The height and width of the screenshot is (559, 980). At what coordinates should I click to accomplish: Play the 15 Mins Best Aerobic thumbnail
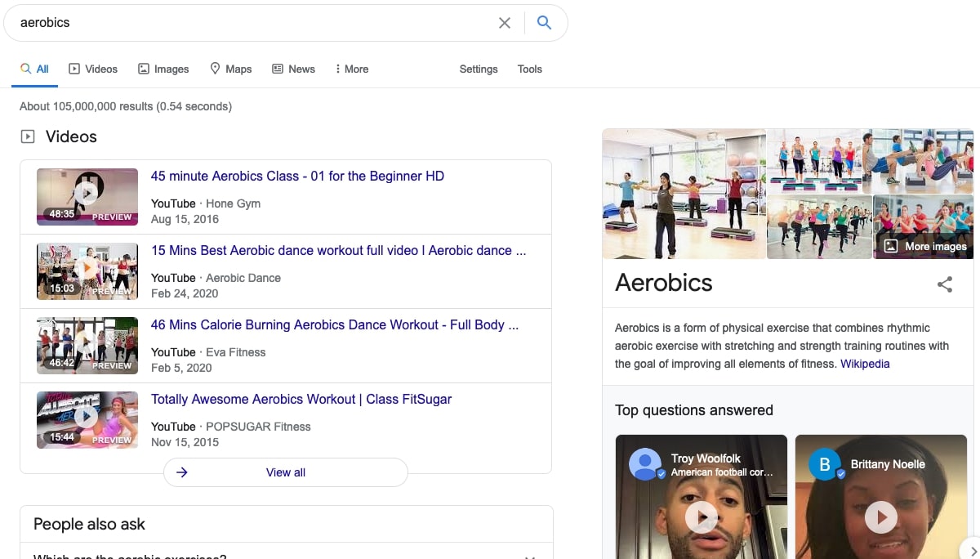click(87, 271)
